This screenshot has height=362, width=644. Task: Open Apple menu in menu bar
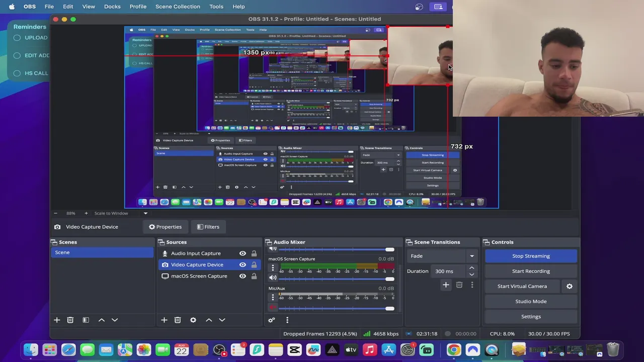[x=12, y=7]
